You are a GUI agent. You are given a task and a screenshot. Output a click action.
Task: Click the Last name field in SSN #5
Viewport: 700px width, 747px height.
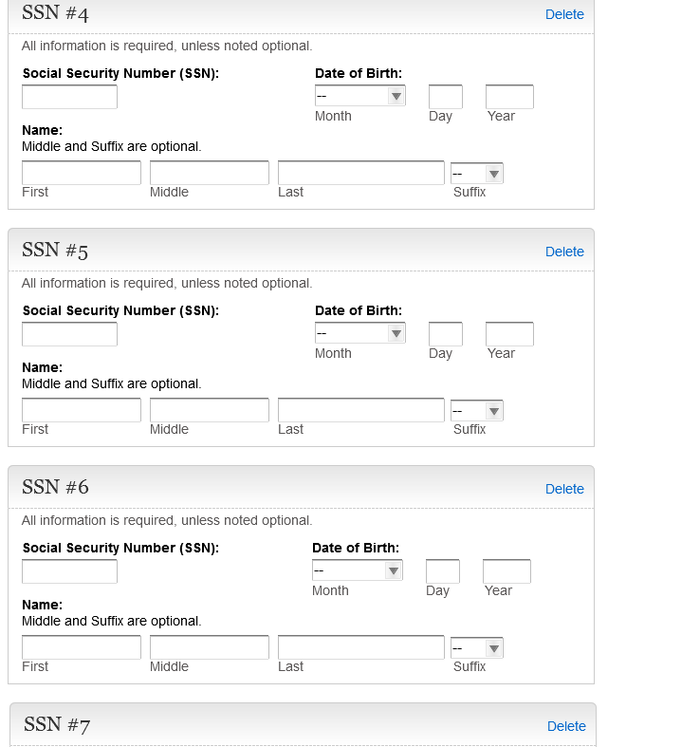[360, 411]
